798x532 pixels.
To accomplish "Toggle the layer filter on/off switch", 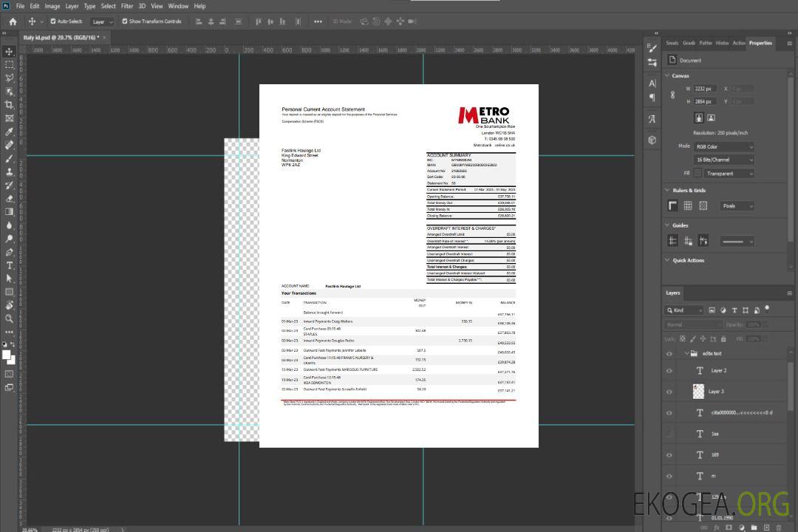I will [x=767, y=309].
